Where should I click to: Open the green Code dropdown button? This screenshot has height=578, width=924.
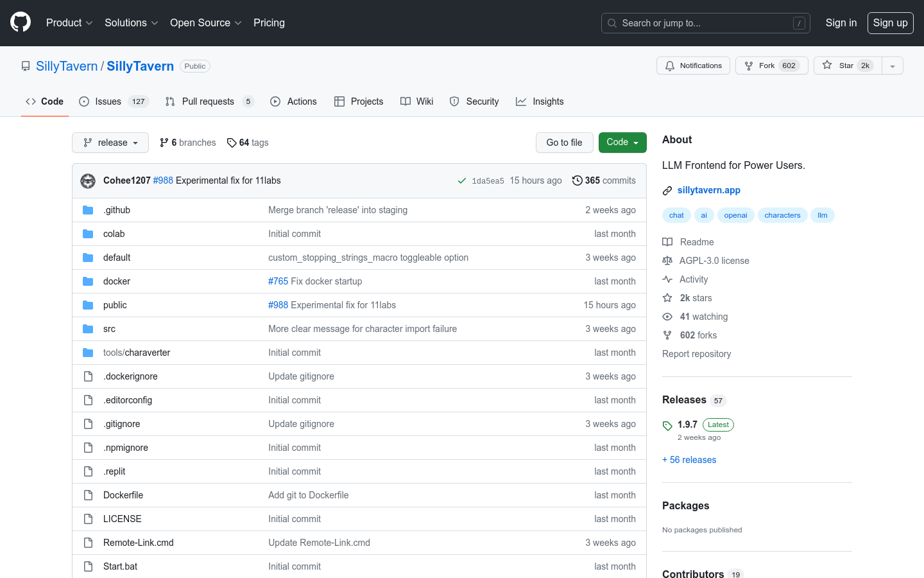click(x=622, y=143)
